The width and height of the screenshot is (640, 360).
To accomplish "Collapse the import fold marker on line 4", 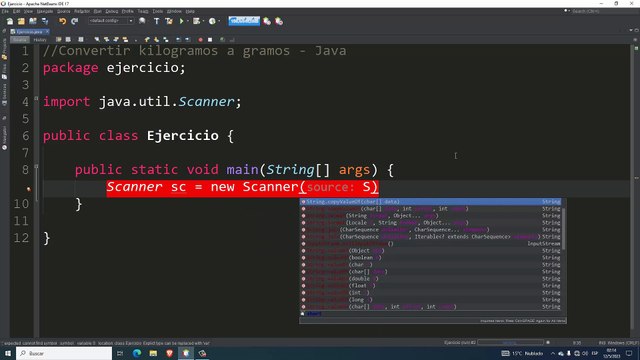I will pos(36,98).
